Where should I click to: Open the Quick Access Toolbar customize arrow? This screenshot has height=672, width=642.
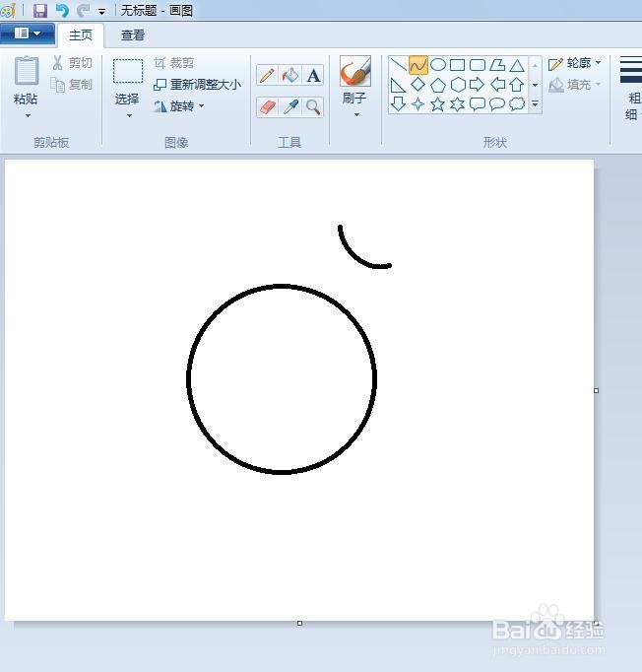pyautogui.click(x=102, y=12)
